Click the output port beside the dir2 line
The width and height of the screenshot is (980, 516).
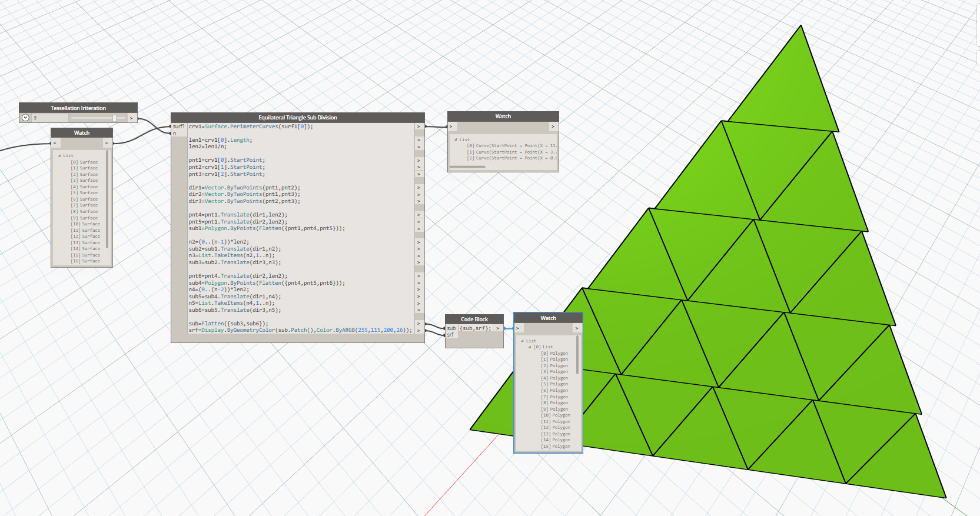pos(418,194)
